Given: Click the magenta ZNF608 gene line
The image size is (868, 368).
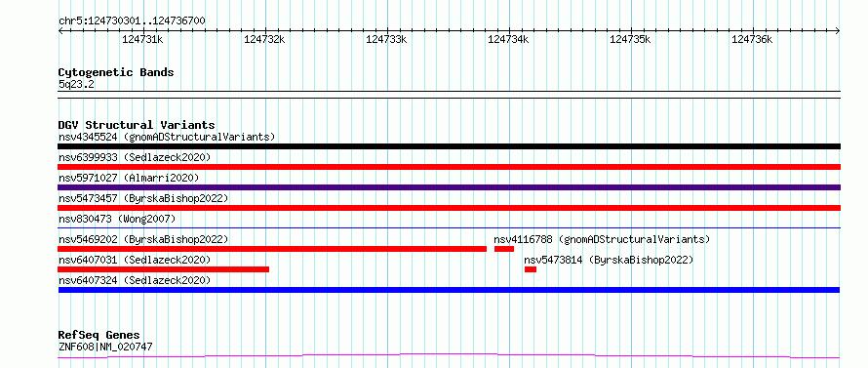Looking at the screenshot, I should 449,356.
